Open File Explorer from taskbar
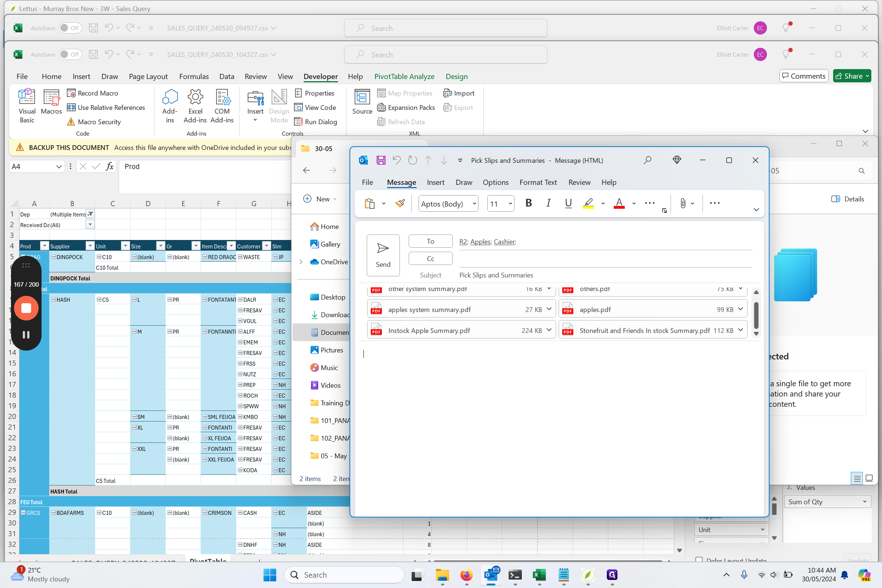Screen dimensions: 882x588 point(442,574)
